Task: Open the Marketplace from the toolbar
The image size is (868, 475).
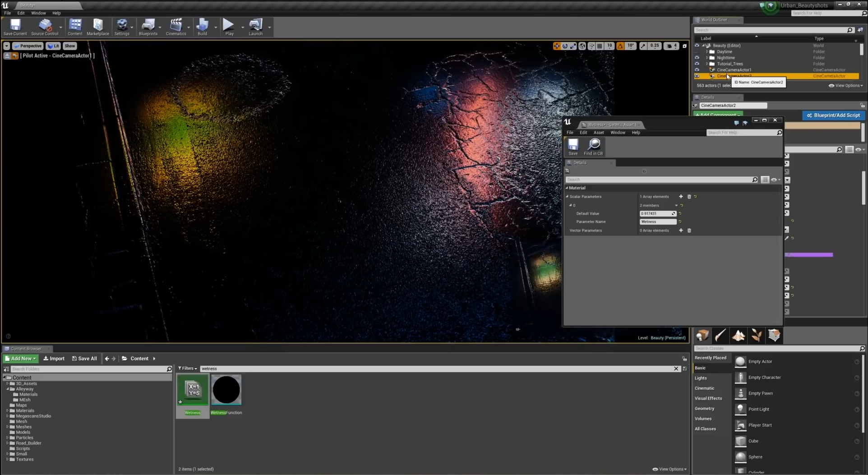Action: (97, 27)
